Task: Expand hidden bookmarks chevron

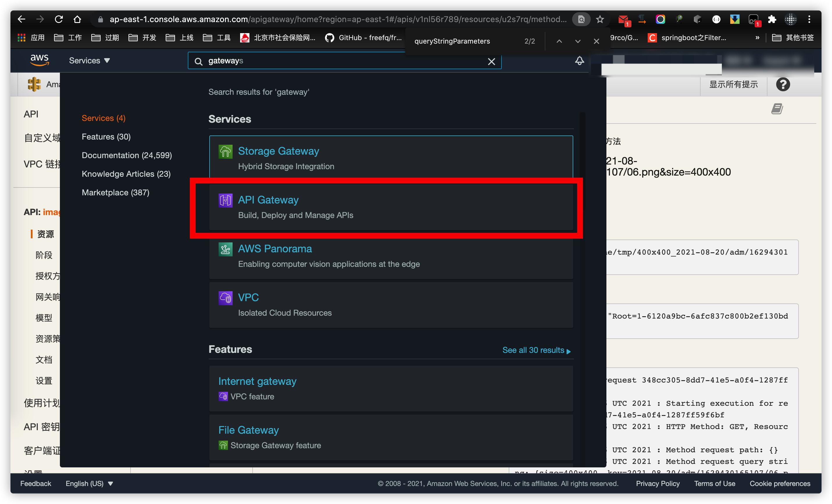Action: (x=757, y=38)
